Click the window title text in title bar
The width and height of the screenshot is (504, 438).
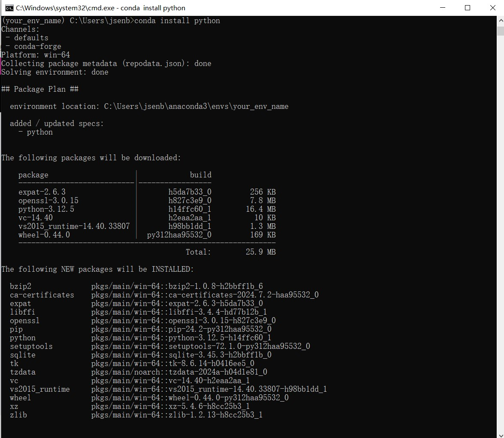point(101,8)
